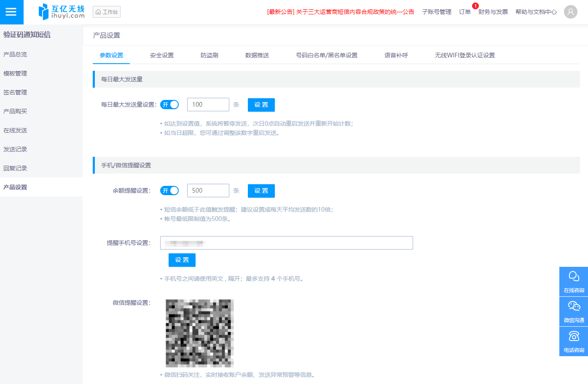Turn off the 每日最大发送量 toggle
The height and width of the screenshot is (384, 588).
[x=169, y=104]
